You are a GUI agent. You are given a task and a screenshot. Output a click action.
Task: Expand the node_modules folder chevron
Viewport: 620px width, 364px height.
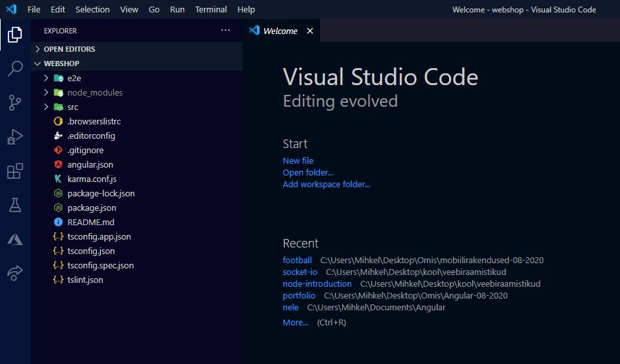[46, 92]
